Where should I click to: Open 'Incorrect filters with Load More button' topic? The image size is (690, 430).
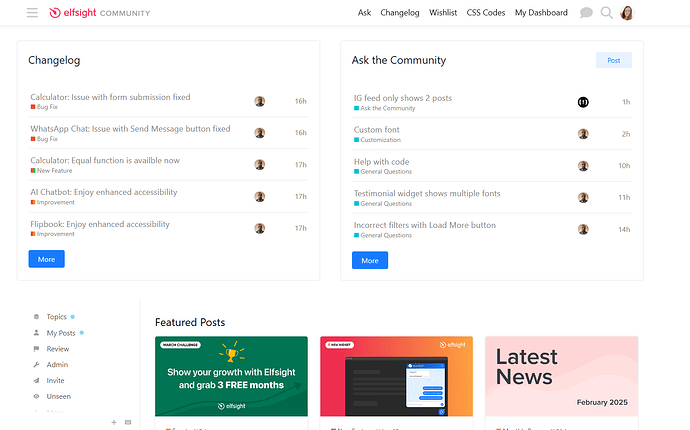(x=425, y=225)
